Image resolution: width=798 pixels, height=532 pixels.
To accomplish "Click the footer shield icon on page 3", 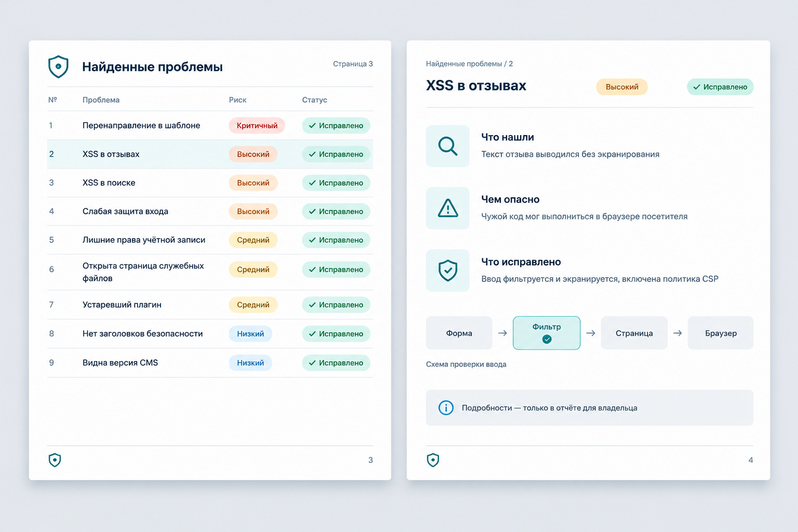I will pyautogui.click(x=55, y=460).
